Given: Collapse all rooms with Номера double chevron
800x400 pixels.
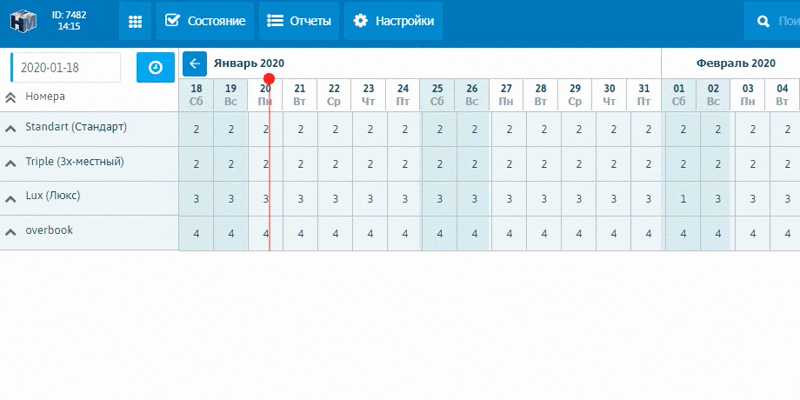Looking at the screenshot, I should (11, 97).
